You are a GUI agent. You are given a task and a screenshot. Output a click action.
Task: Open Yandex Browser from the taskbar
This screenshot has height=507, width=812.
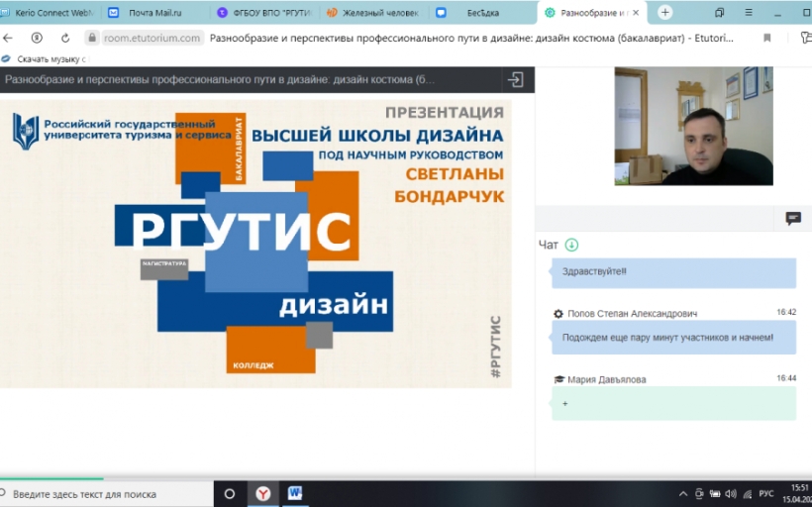click(263, 494)
